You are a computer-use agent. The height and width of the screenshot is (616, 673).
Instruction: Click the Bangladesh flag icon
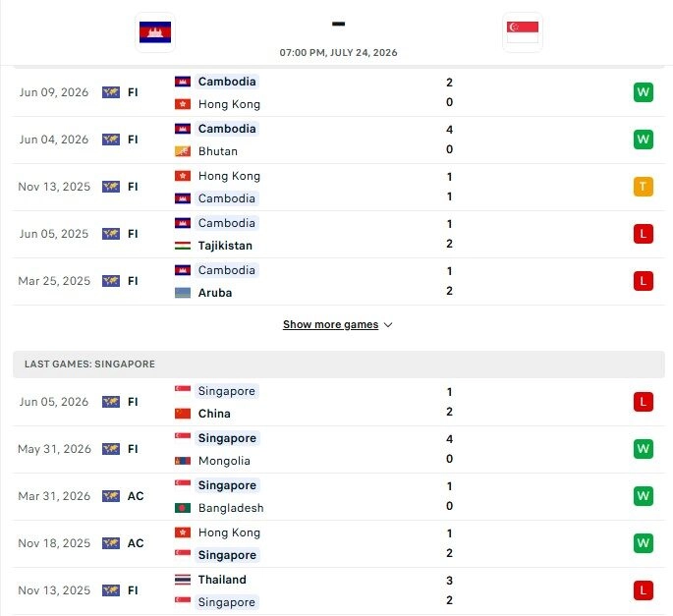[x=183, y=508]
